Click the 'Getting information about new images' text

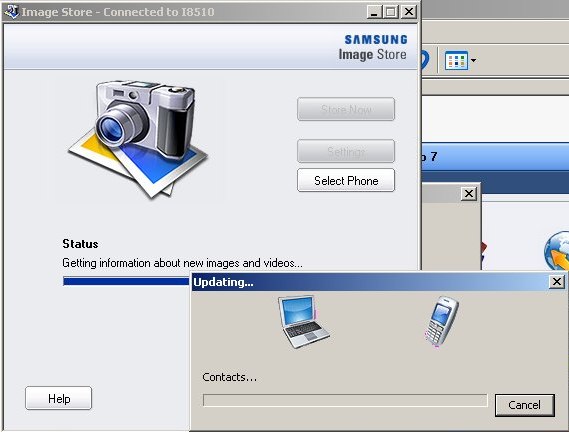tap(182, 263)
